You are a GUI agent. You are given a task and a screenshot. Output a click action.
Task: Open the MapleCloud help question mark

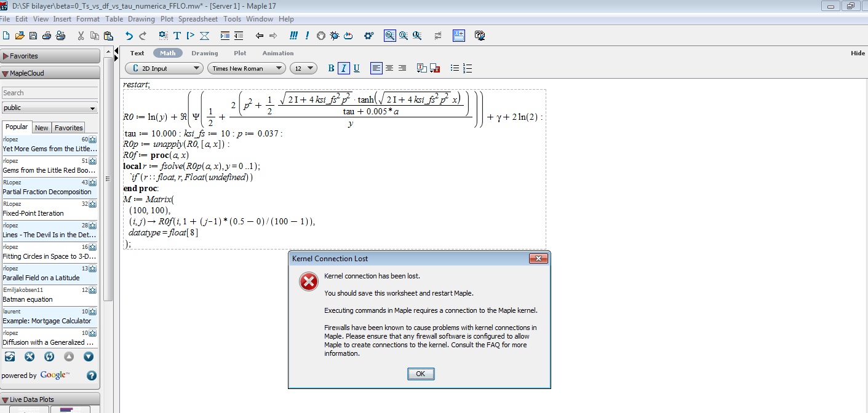92,376
